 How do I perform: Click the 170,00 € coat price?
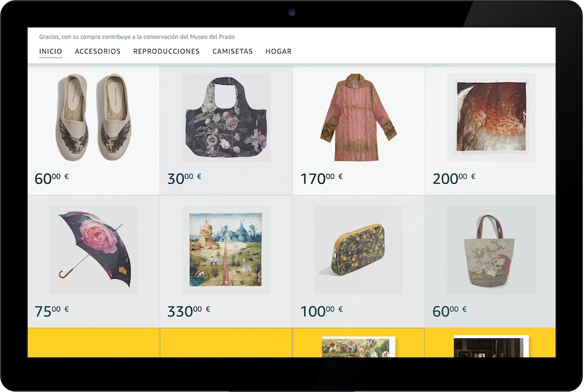click(x=321, y=178)
